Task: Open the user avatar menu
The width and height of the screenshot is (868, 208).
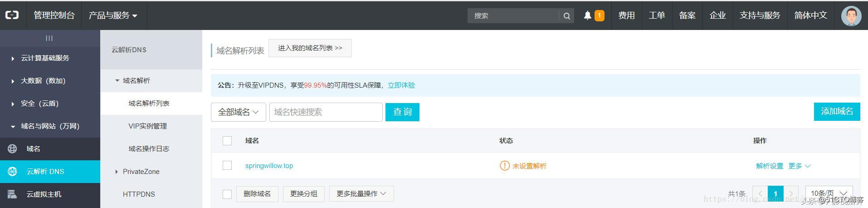Action: click(851, 15)
